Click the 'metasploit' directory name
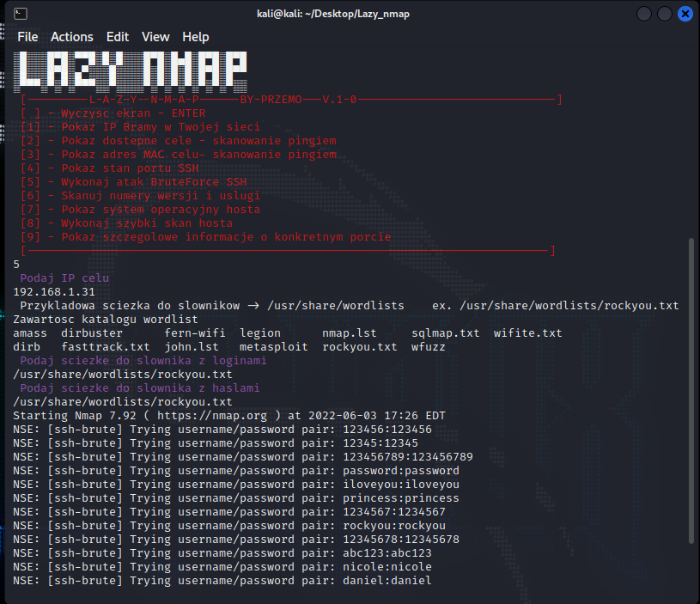This screenshot has height=604, width=700. (274, 347)
